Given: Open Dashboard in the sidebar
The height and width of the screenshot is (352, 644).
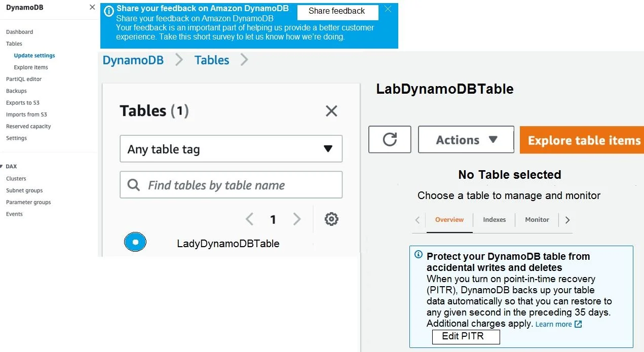Looking at the screenshot, I should [x=20, y=32].
